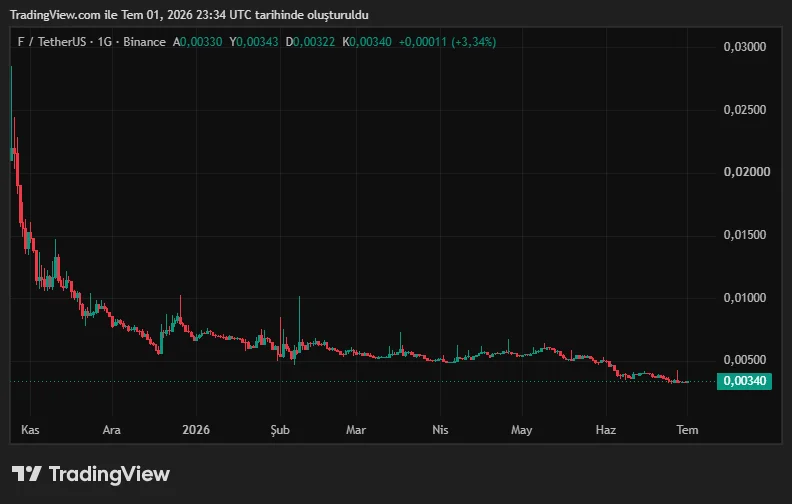The width and height of the screenshot is (792, 504).
Task: Click the Ara month label
Action: point(112,430)
